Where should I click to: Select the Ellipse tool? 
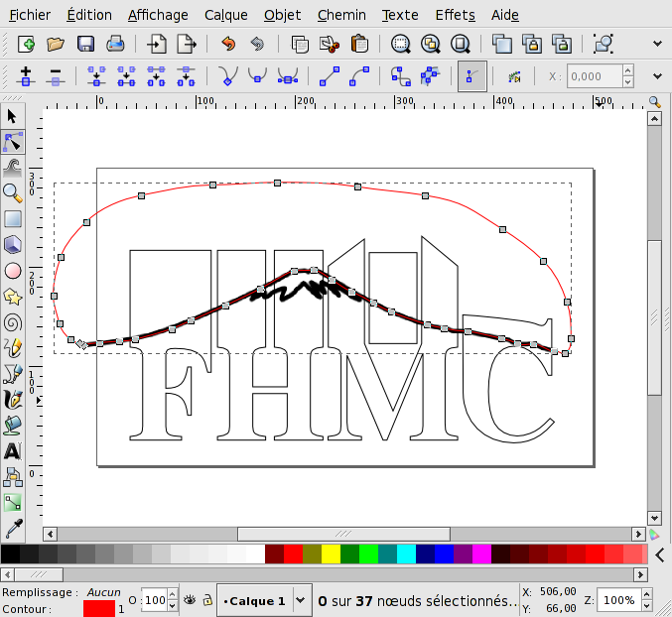click(13, 271)
